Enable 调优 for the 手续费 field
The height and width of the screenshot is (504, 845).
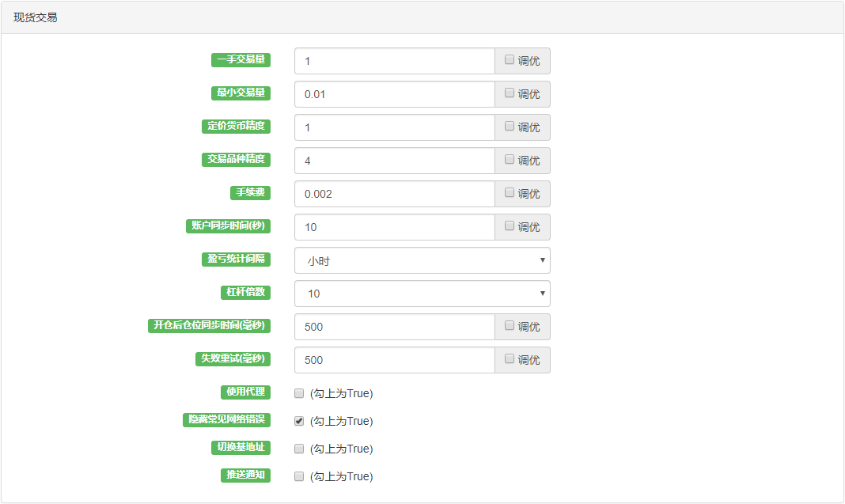pos(510,193)
